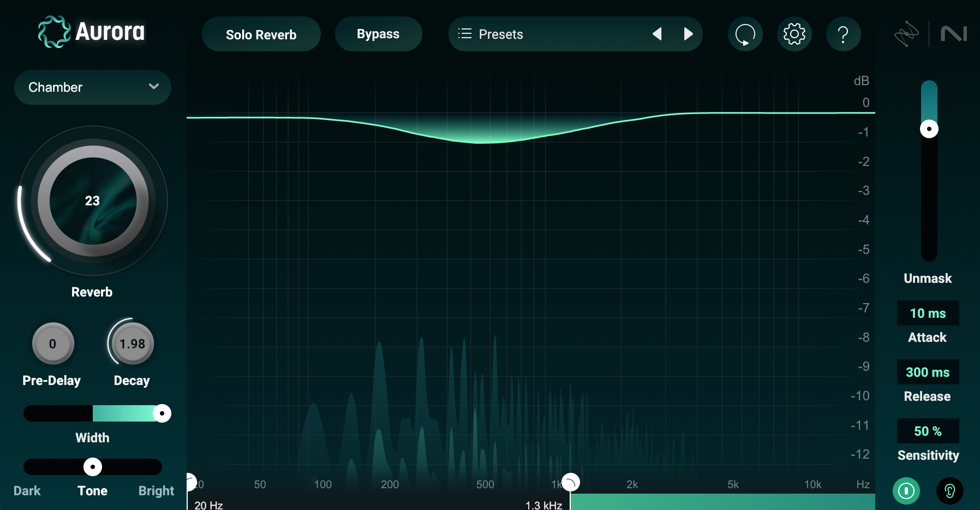Toggle the Unmask power button
This screenshot has width=980, height=510.
coord(906,491)
